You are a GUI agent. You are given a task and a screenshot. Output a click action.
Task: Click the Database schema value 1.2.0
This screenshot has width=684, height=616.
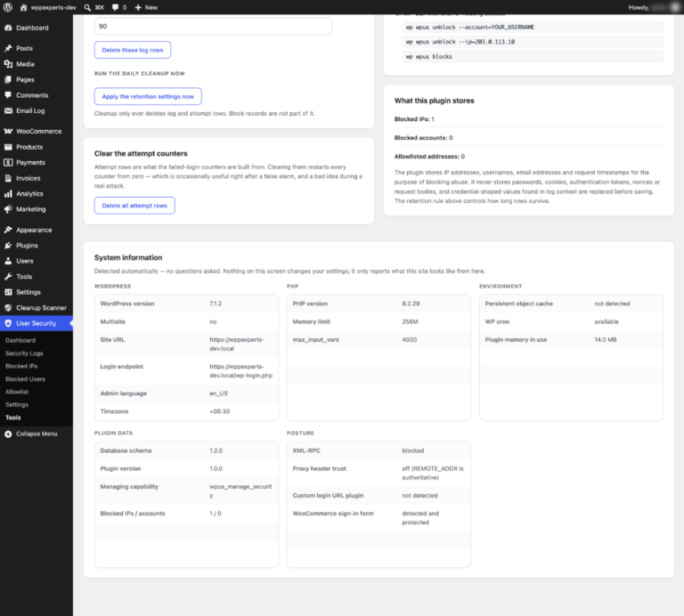click(216, 450)
